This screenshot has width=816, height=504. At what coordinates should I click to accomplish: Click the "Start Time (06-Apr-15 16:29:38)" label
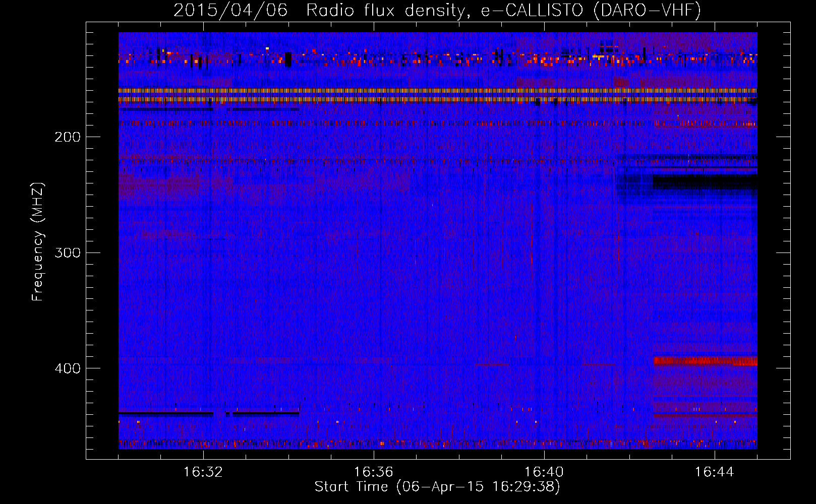pyautogui.click(x=437, y=487)
